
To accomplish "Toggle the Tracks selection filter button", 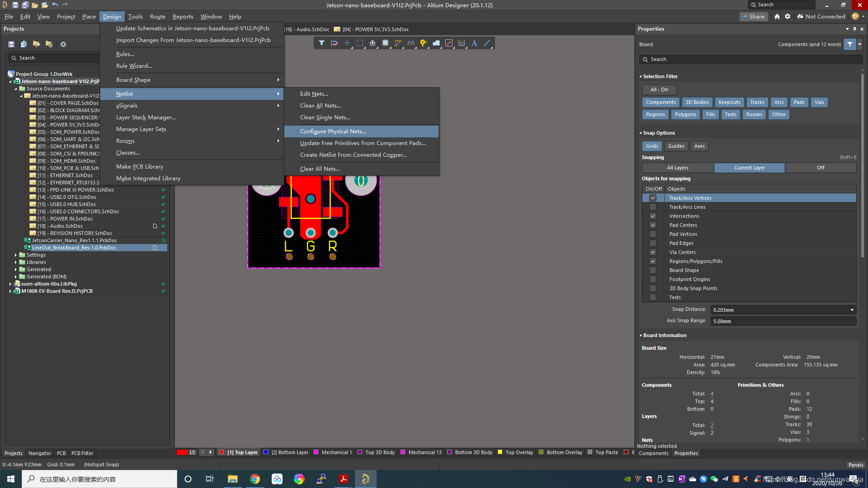I will (x=757, y=103).
